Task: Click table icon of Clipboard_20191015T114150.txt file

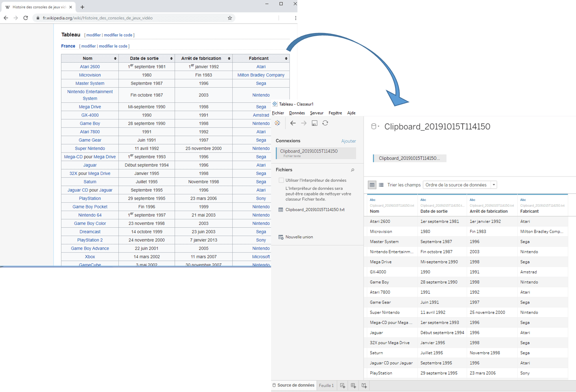Action: tap(281, 210)
